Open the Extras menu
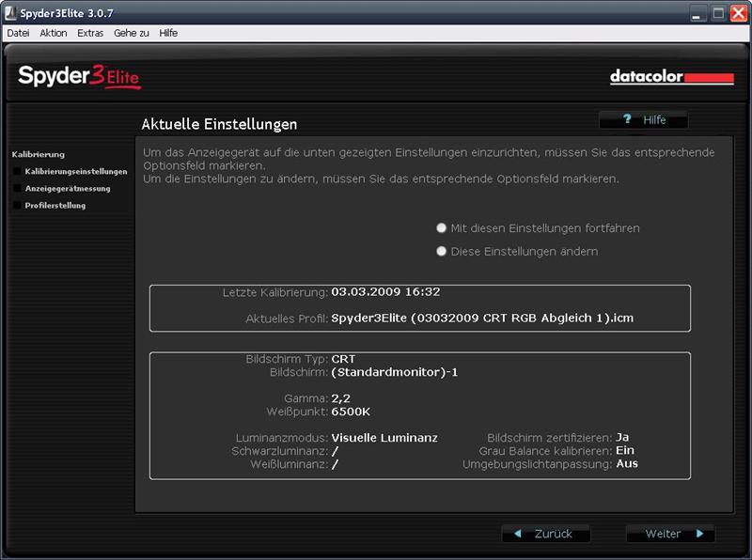Screen dimensions: 752x560 (x=90, y=33)
